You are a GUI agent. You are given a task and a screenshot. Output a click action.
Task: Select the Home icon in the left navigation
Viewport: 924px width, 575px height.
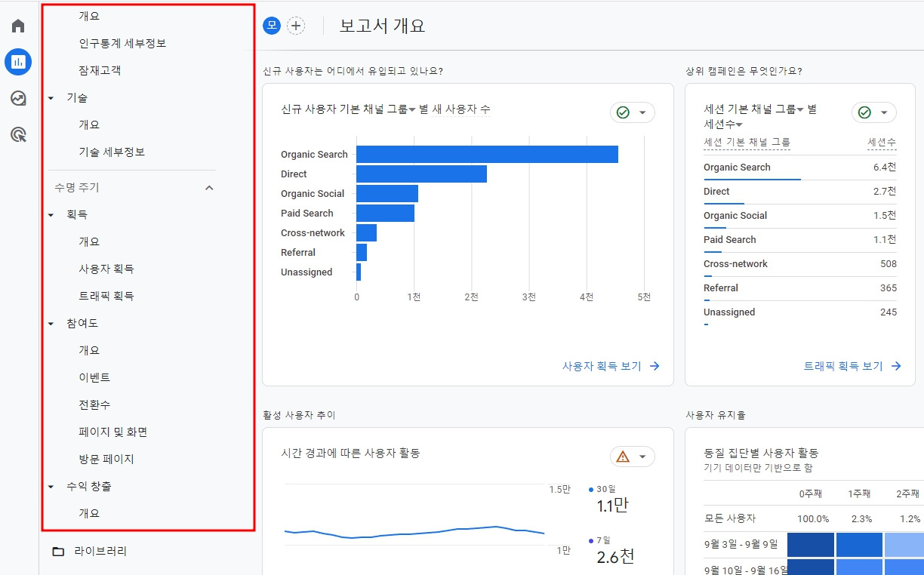[17, 25]
